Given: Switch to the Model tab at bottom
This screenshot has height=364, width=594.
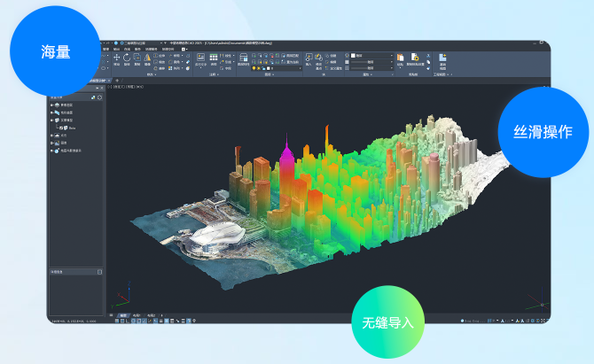Looking at the screenshot, I should (x=122, y=314).
